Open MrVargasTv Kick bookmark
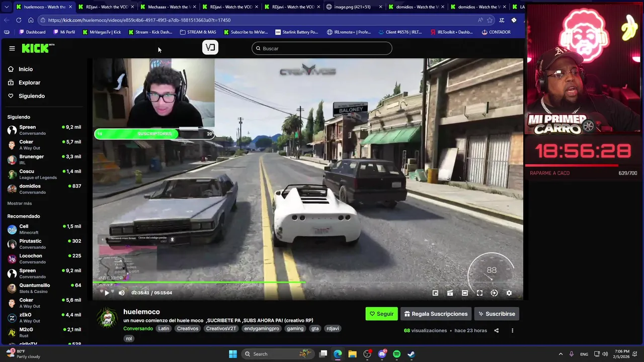 point(102,32)
